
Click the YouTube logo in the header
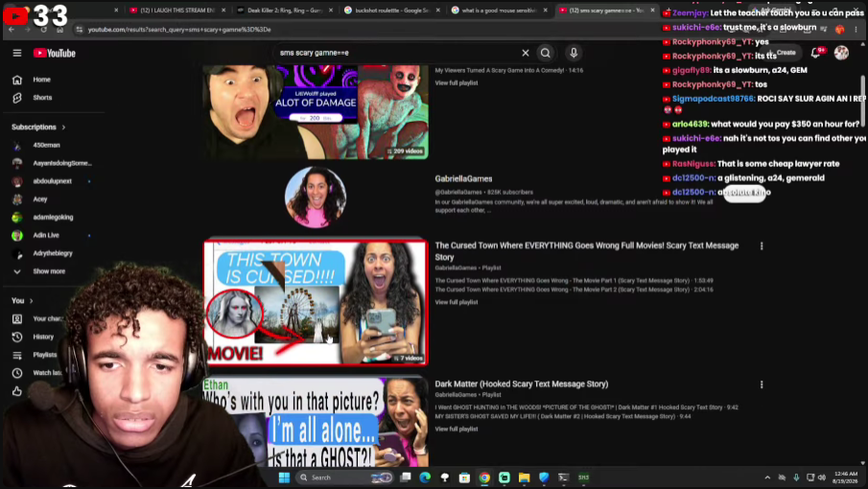coord(55,53)
